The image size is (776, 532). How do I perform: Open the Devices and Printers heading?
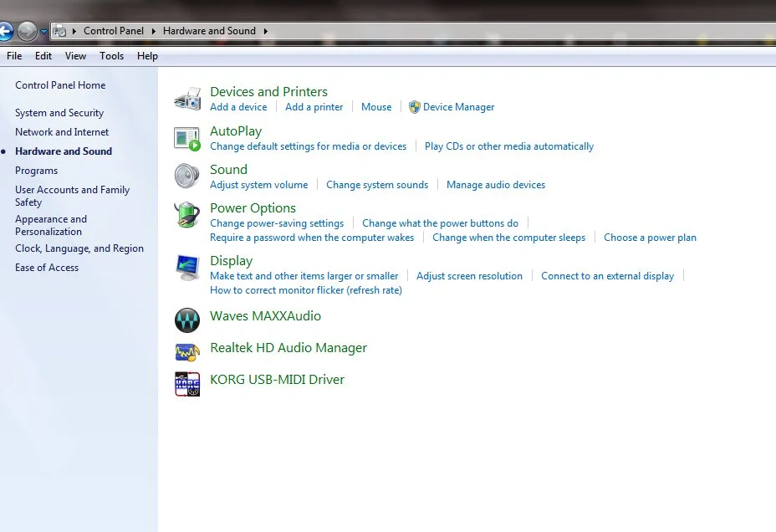(268, 91)
